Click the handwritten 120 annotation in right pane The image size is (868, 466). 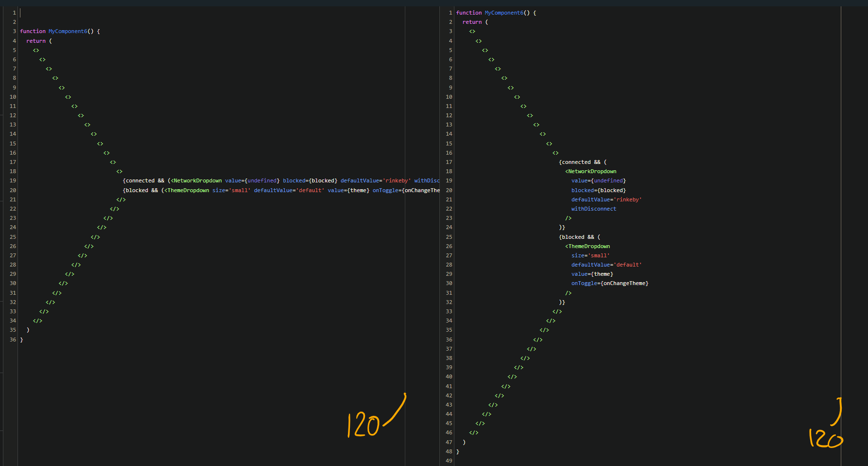point(825,437)
